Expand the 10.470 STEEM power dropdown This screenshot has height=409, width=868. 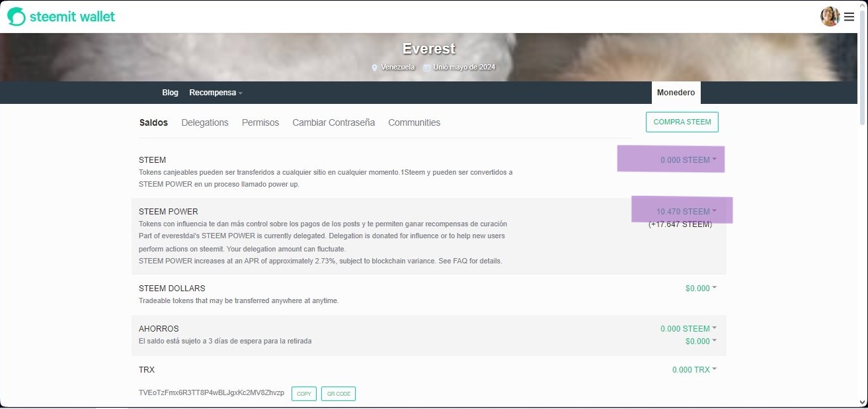[x=686, y=212]
